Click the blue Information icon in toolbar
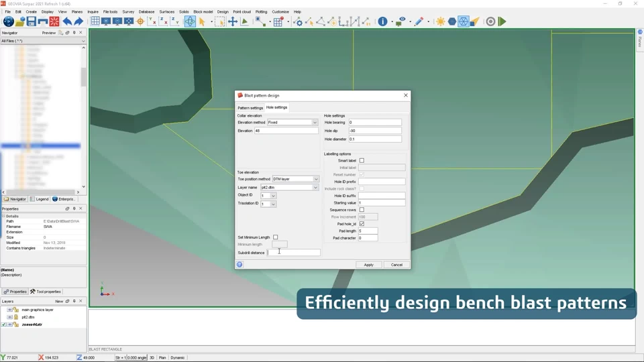The width and height of the screenshot is (644, 362). pos(382,21)
